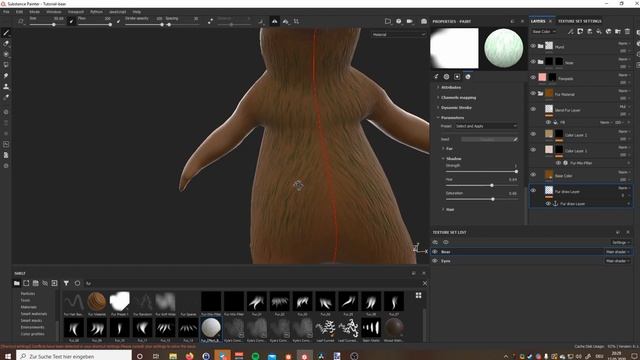Toggle visibility of Base Color layer

pos(533,175)
